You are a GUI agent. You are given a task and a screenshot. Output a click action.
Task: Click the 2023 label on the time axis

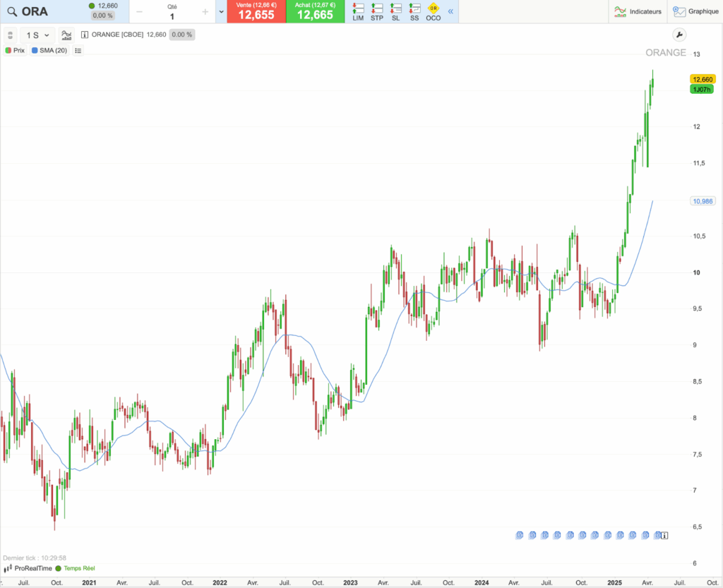(350, 582)
